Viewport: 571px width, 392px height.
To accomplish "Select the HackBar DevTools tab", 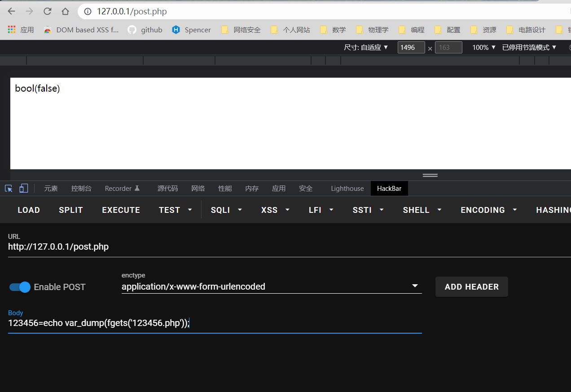I will tap(389, 189).
